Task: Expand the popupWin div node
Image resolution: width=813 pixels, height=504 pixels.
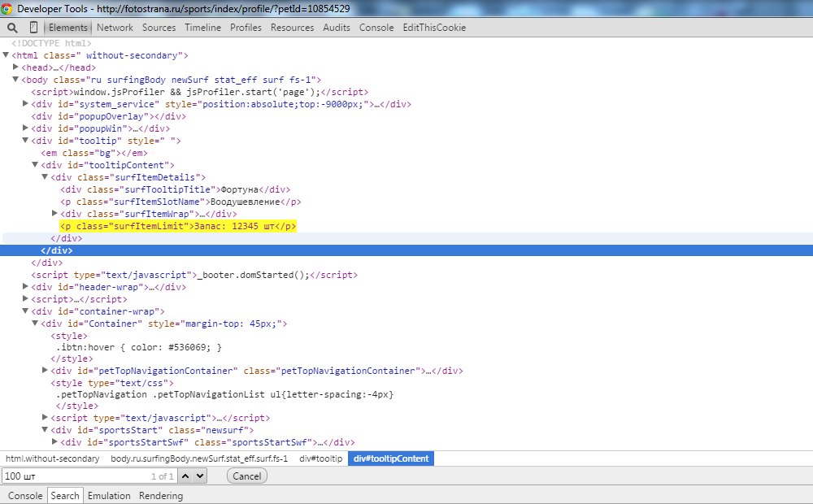Action: click(25, 128)
